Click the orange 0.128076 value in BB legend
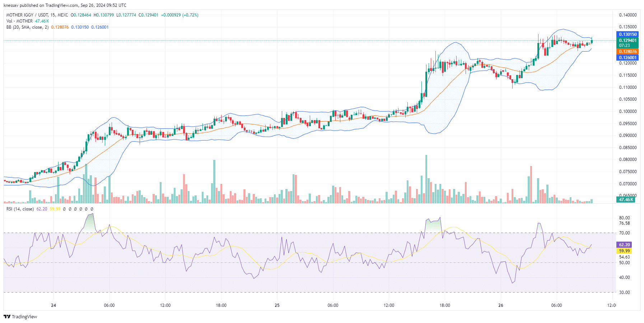This screenshot has width=644, height=323. [60, 27]
